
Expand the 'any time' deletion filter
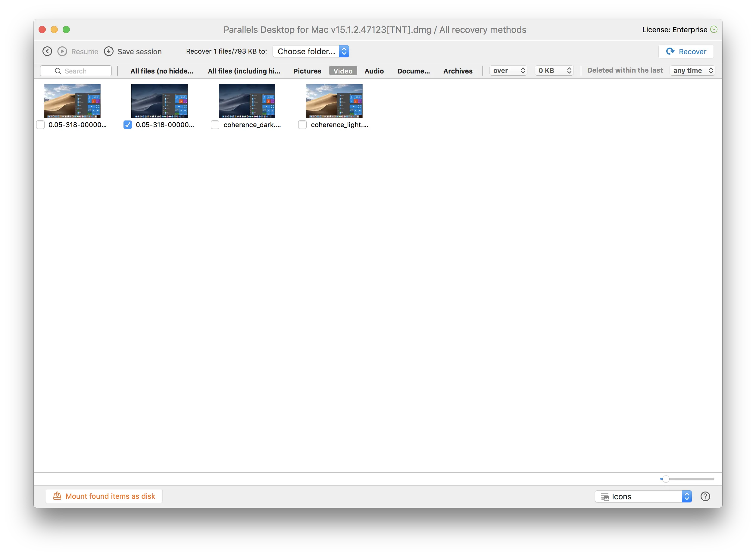(692, 71)
